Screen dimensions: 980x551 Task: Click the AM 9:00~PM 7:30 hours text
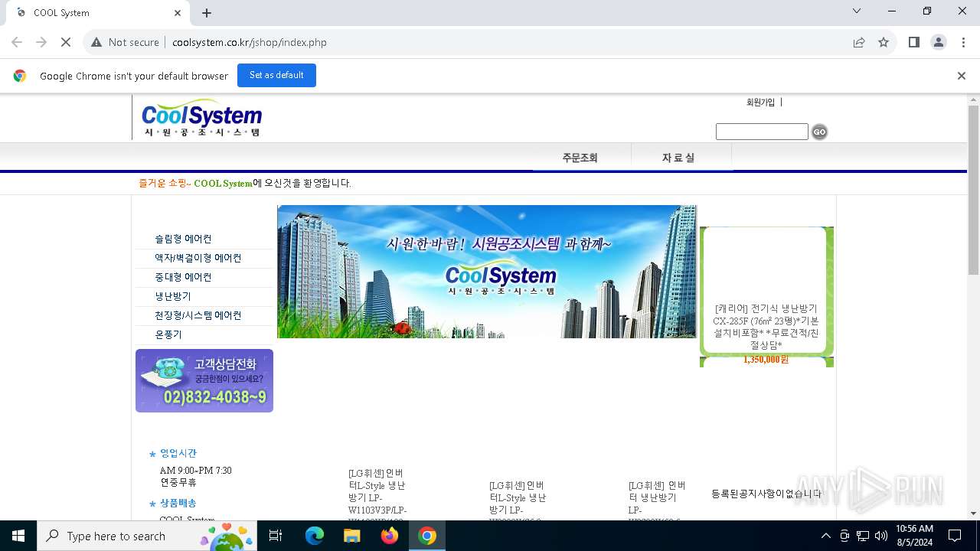(195, 471)
